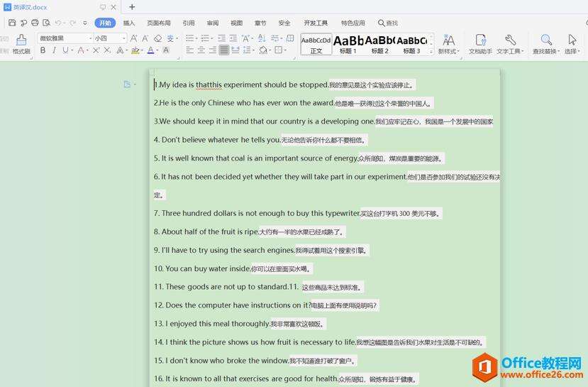Click the Save icon in quick access toolbar
This screenshot has width=588, height=387.
(12, 23)
